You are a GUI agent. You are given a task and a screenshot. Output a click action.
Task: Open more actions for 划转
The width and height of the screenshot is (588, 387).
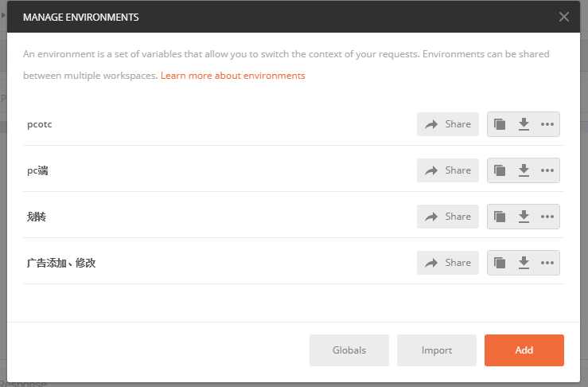click(547, 217)
